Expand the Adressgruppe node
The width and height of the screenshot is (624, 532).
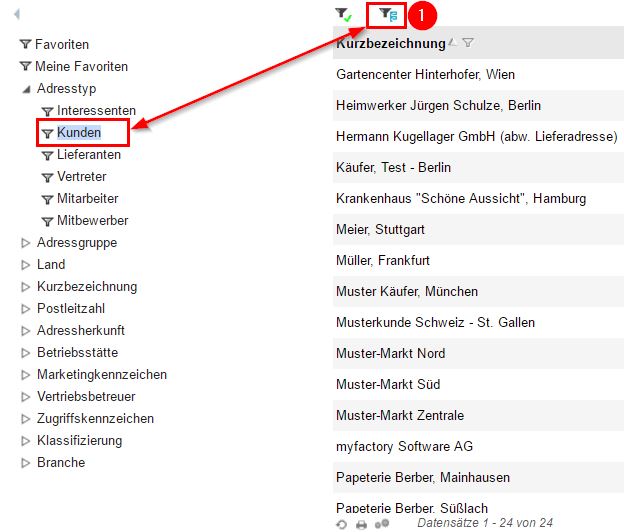[25, 243]
